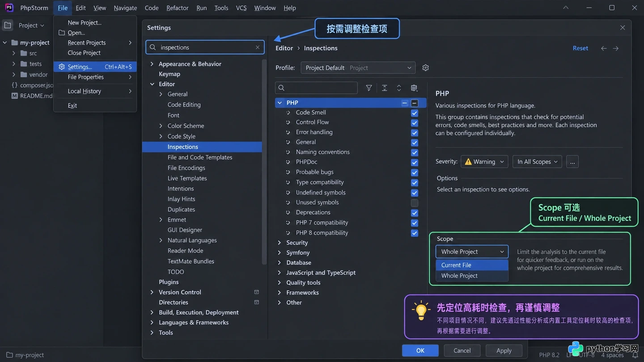Click the clipboard icon in inspections toolbar
This screenshot has width=644, height=362.
(414, 88)
